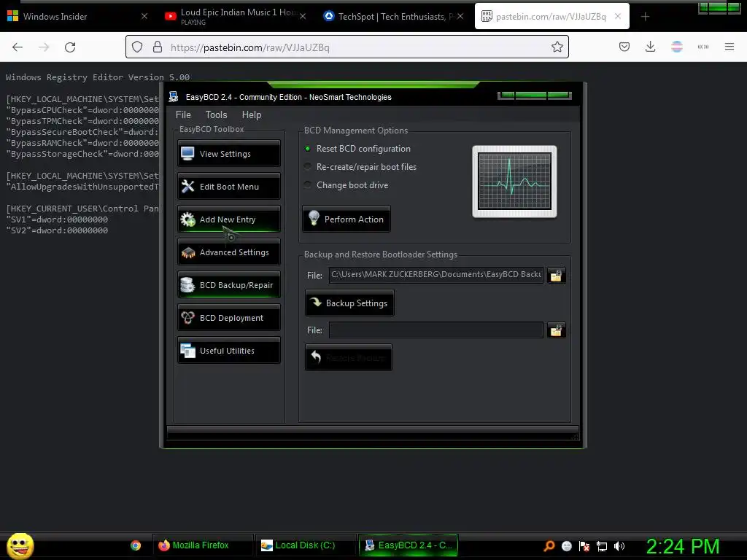Open the Firefox hamburger menu
The height and width of the screenshot is (560, 747).
pyautogui.click(x=729, y=47)
